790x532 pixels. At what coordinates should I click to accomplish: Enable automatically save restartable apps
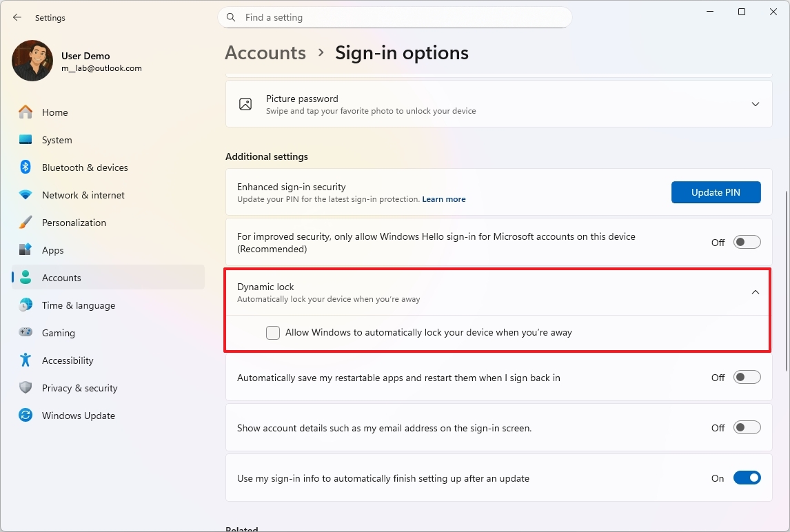tap(746, 377)
